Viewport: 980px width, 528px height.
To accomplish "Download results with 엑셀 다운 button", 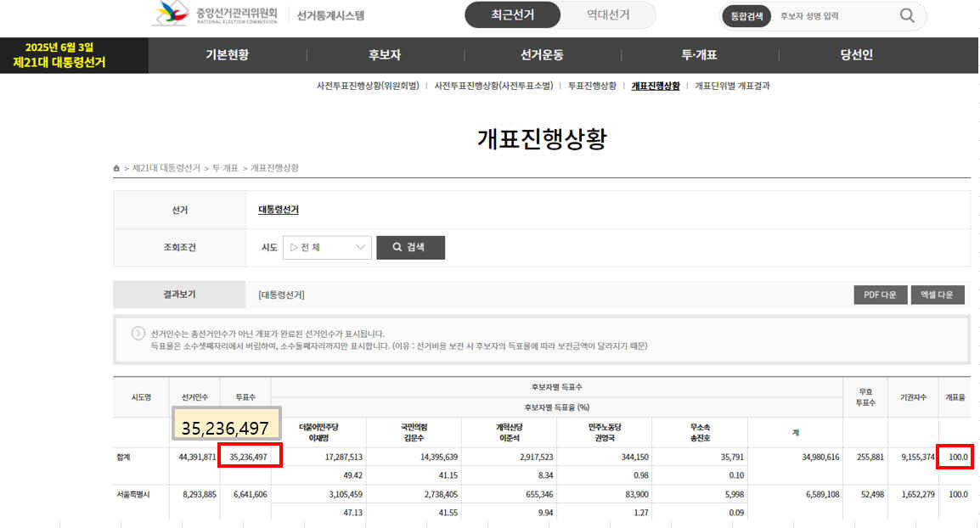I will point(938,295).
